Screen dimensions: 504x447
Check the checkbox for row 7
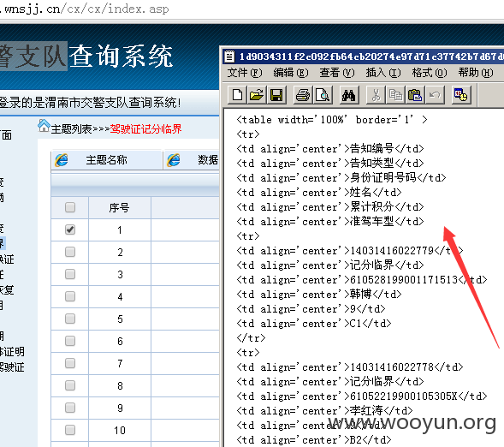coord(70,363)
